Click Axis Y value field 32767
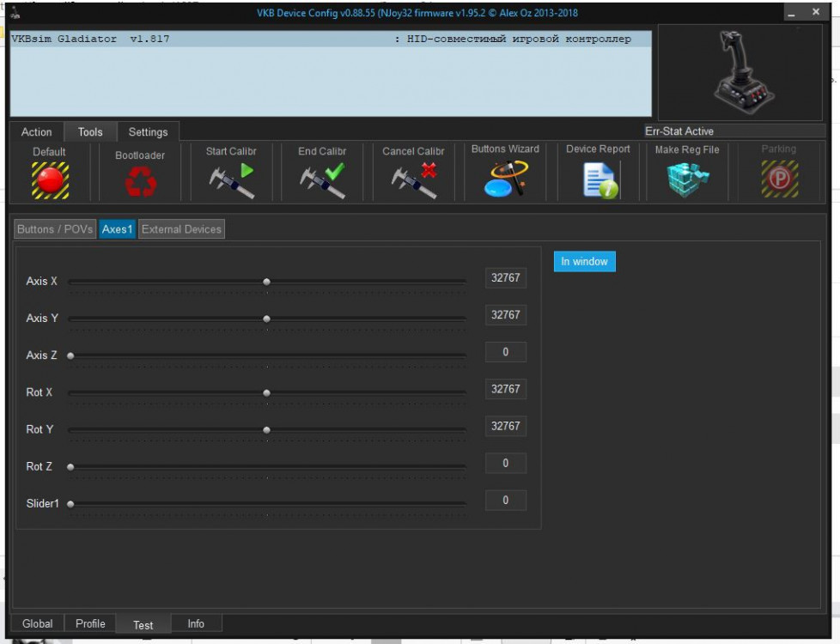This screenshot has width=840, height=644. pyautogui.click(x=506, y=315)
